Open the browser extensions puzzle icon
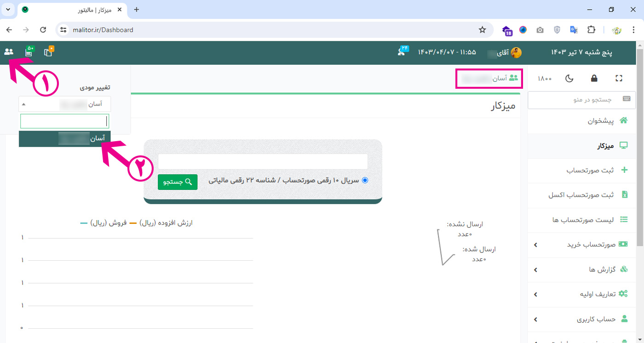The height and width of the screenshot is (343, 644). [x=592, y=30]
